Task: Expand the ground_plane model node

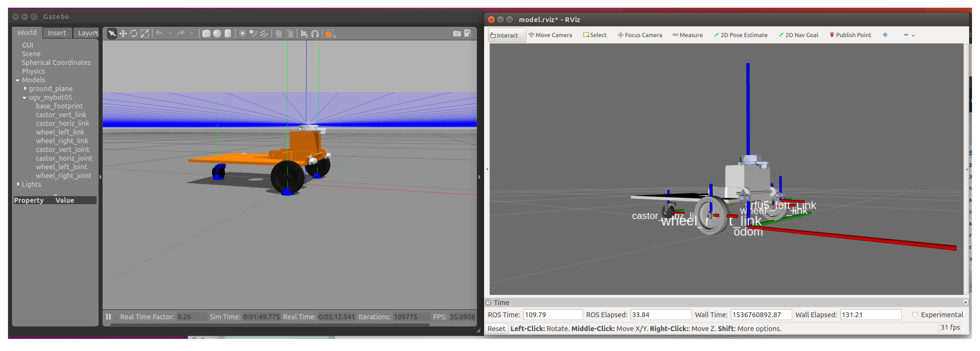Action: tap(25, 89)
